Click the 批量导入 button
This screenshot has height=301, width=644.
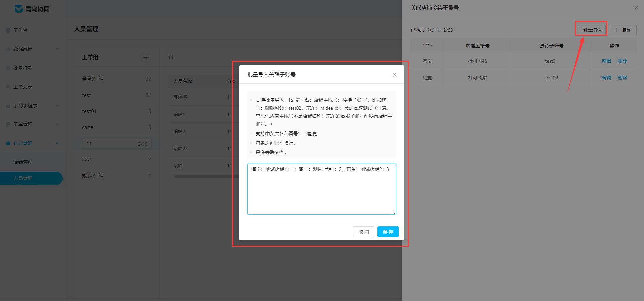(593, 30)
